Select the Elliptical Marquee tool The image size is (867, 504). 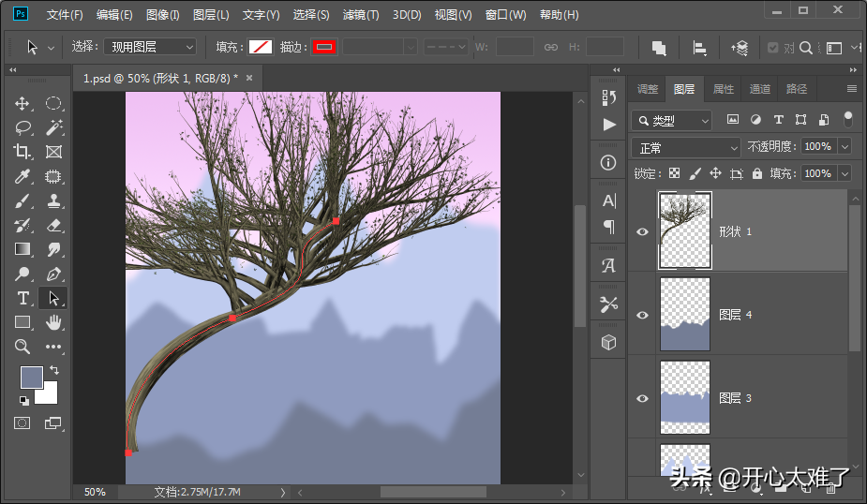point(53,103)
